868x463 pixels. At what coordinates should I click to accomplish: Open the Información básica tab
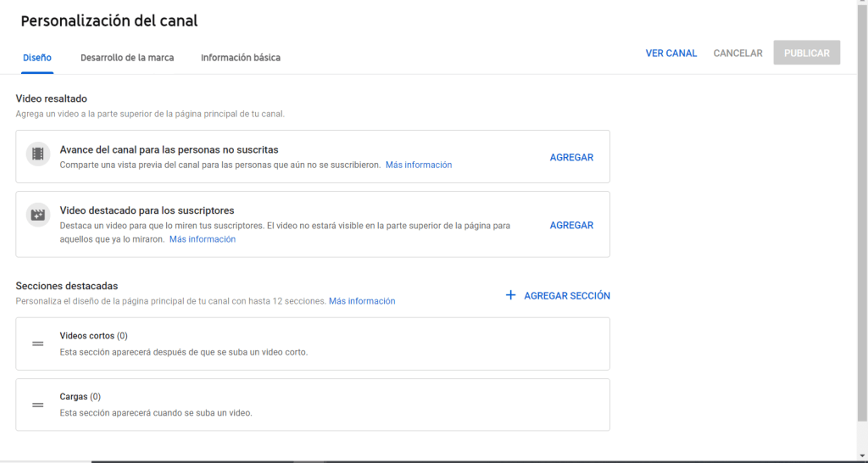coord(241,58)
